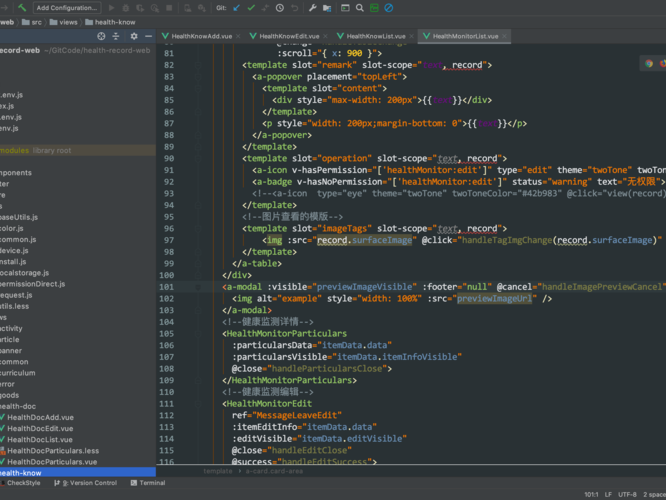Hide Project panel with minus icon
666x500 pixels.
click(x=148, y=36)
